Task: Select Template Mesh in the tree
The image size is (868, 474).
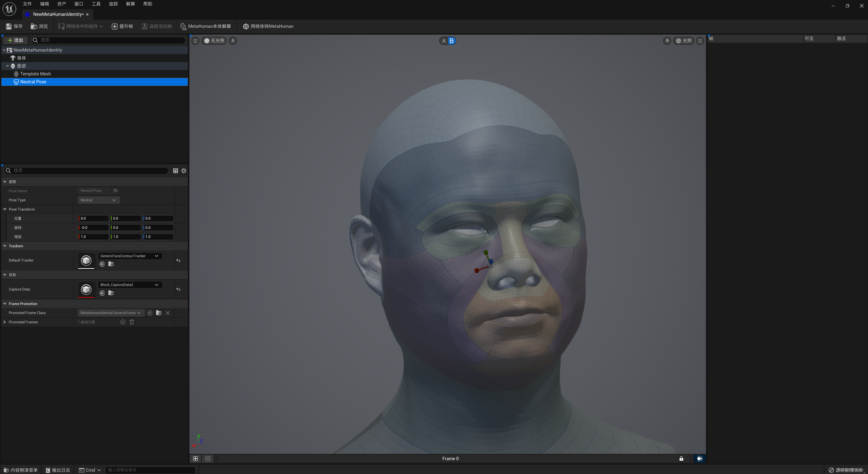Action: [x=35, y=74]
